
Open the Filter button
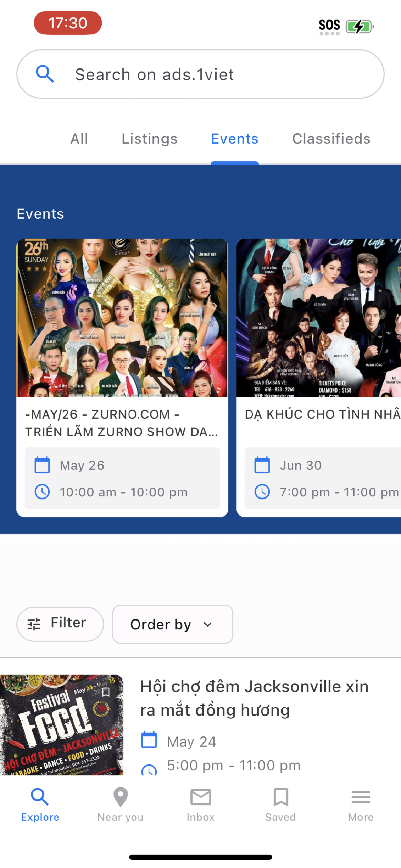(x=60, y=624)
